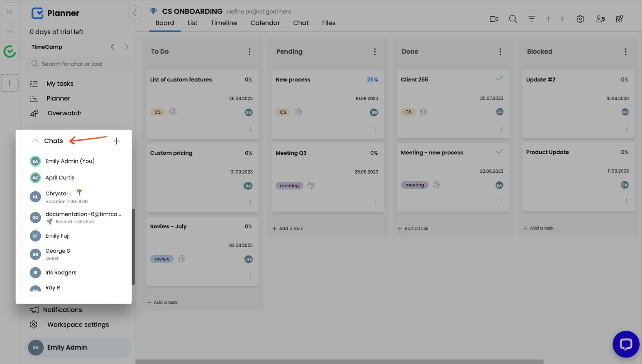Image resolution: width=642 pixels, height=364 pixels.
Task: Open options on Product Update card
Action: [x=626, y=202]
